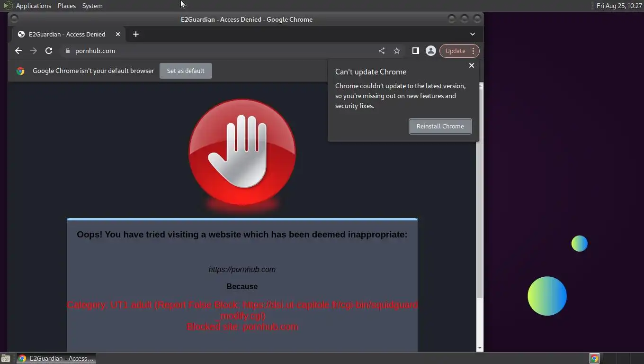Dismiss the Can't update Chrome popup

point(472,65)
